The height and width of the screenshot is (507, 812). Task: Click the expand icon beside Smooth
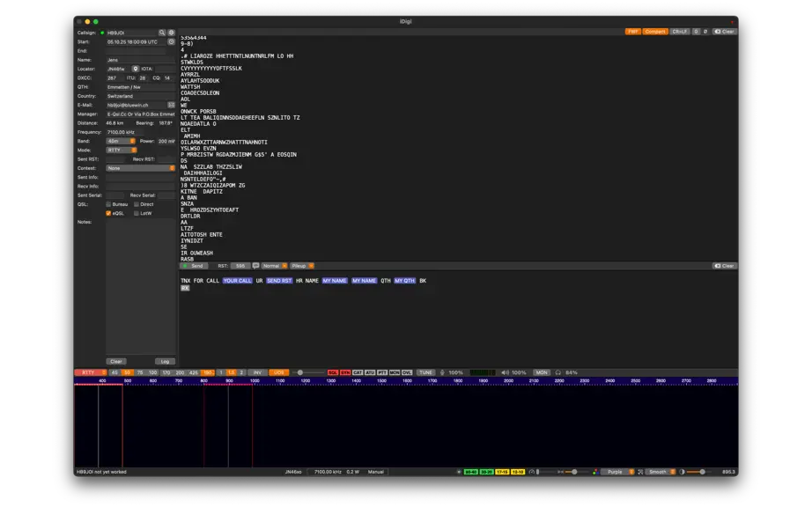click(x=640, y=472)
